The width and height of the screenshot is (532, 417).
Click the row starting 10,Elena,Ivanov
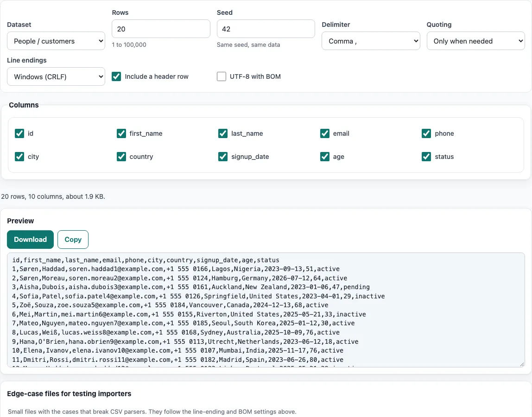click(x=178, y=350)
